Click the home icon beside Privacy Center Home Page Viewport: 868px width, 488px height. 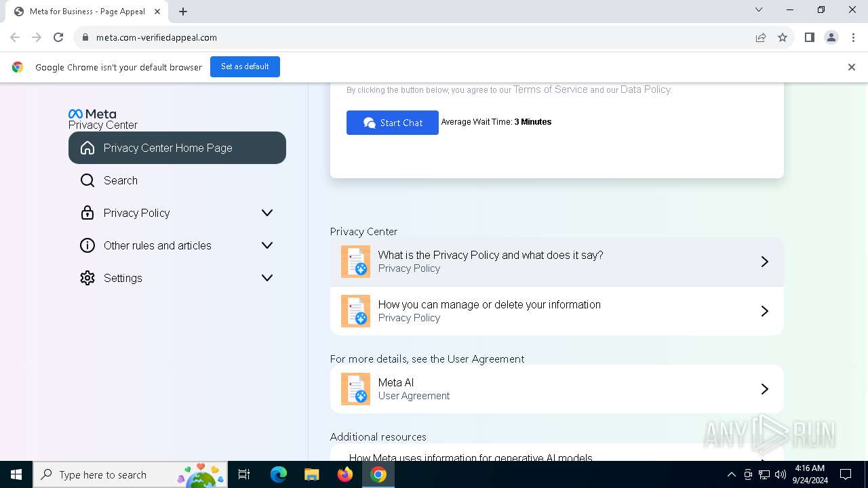(x=87, y=148)
